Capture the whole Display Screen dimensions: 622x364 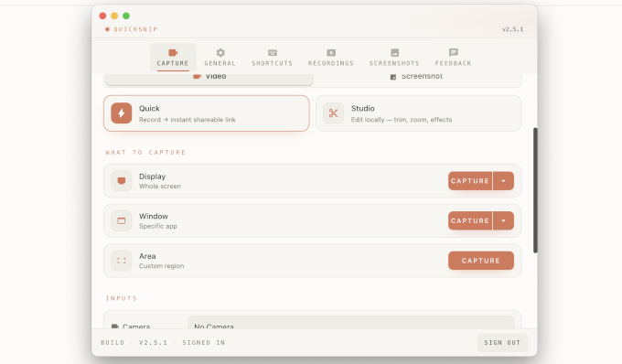pyautogui.click(x=470, y=181)
